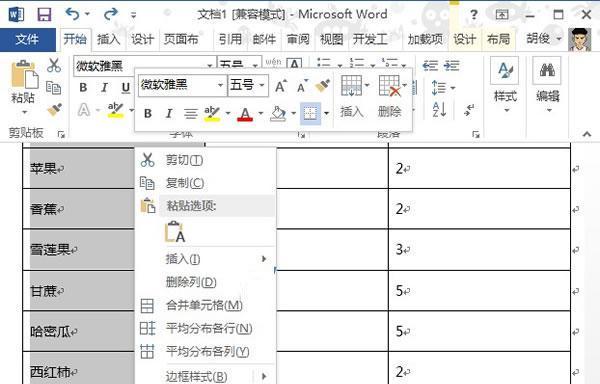Undo the last action
The image size is (600, 384).
pyautogui.click(x=73, y=14)
